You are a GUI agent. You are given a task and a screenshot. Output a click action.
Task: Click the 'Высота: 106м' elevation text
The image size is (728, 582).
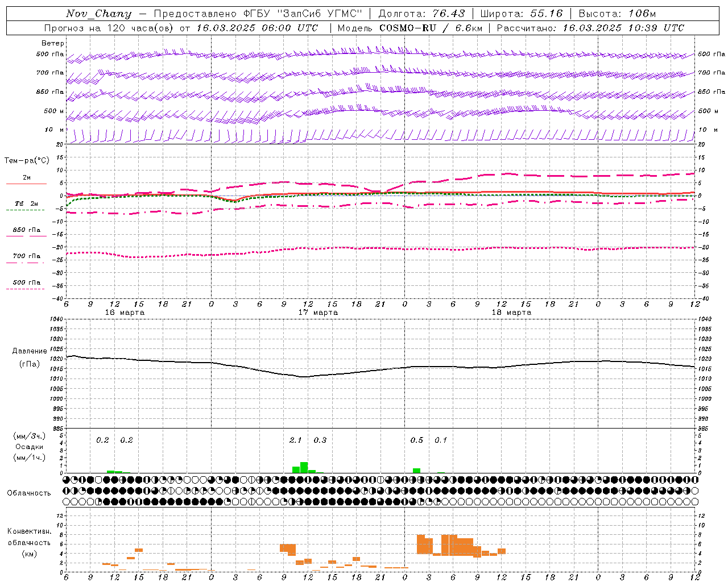tap(617, 14)
